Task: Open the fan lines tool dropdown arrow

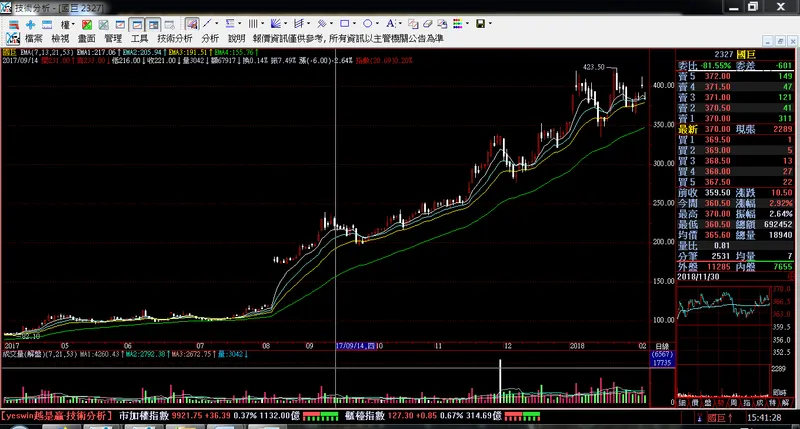Action: click(285, 23)
